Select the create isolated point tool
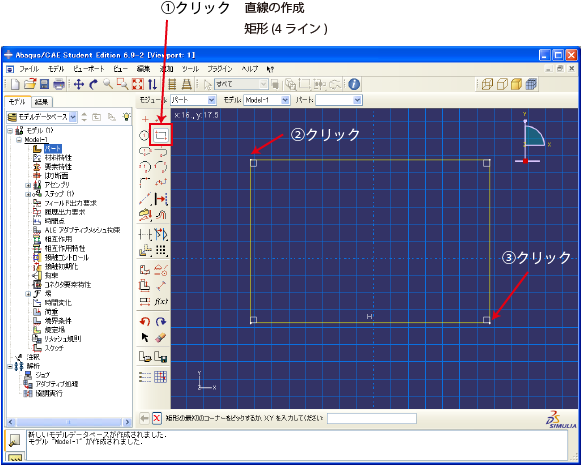 pos(145,119)
